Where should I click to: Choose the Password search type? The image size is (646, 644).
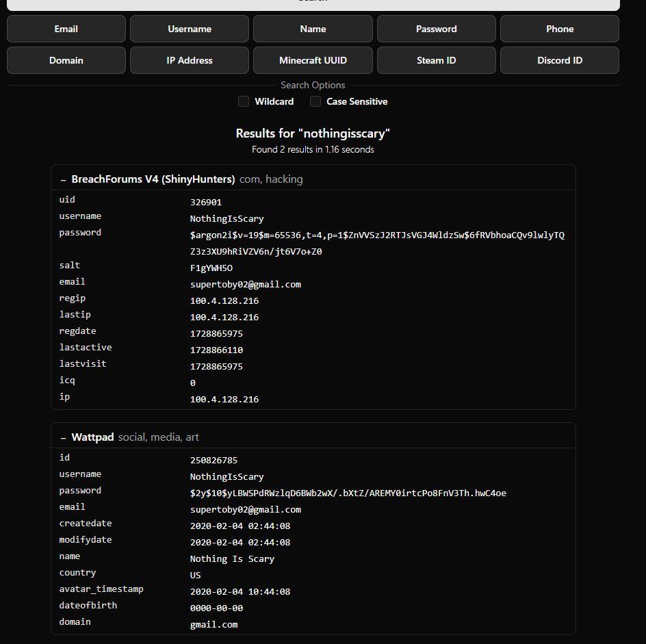pos(437,29)
